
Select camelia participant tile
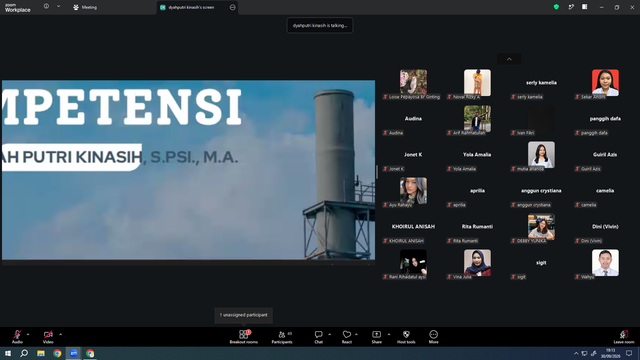point(605,192)
